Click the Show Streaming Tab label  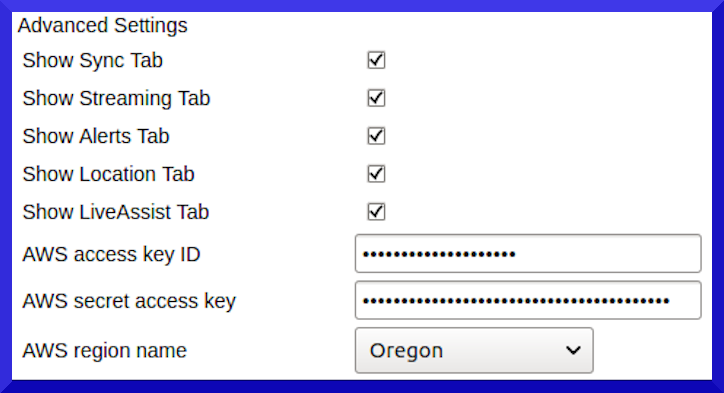(116, 98)
